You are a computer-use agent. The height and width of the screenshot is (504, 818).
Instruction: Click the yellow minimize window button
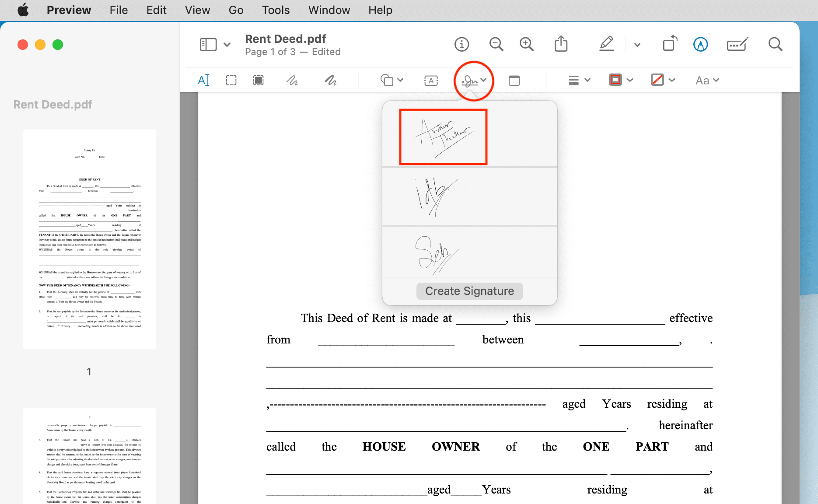click(x=40, y=45)
